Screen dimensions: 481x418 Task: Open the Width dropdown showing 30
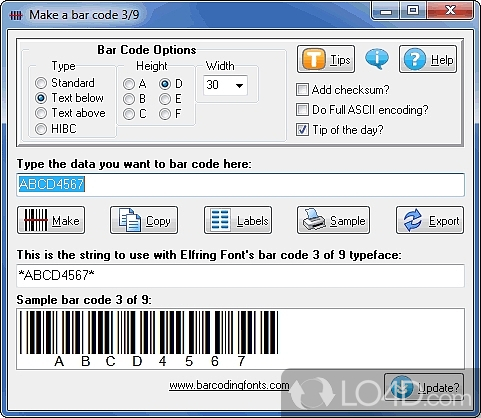click(x=225, y=85)
